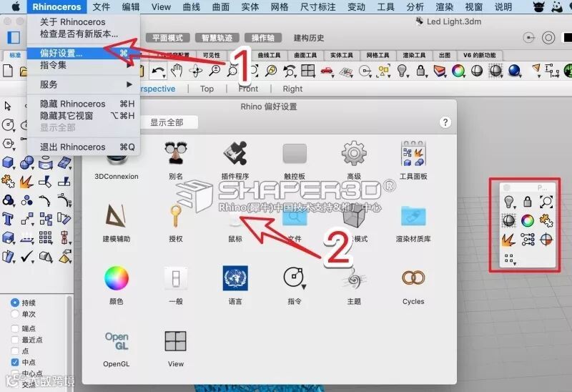Image resolution: width=572 pixels, height=392 pixels.
Task: Click the blue render sphere toolbar icon
Action: 514,70
